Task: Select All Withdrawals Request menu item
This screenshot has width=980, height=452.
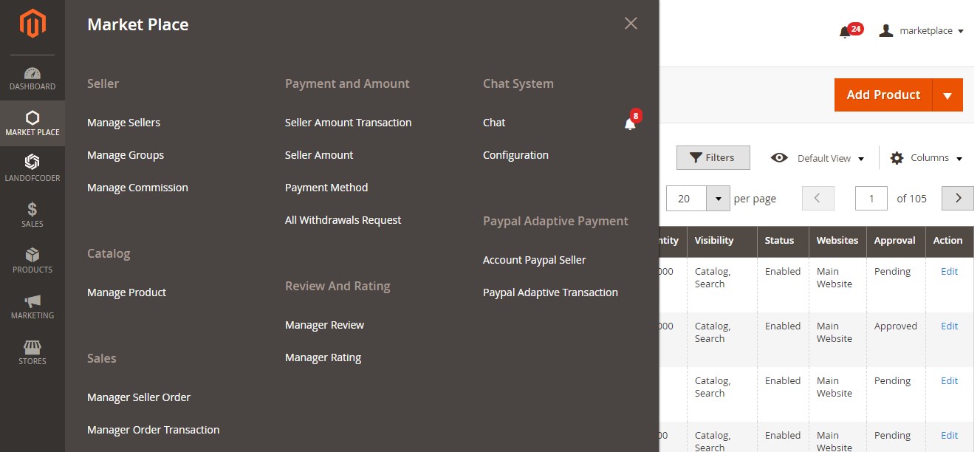Action: 343,220
